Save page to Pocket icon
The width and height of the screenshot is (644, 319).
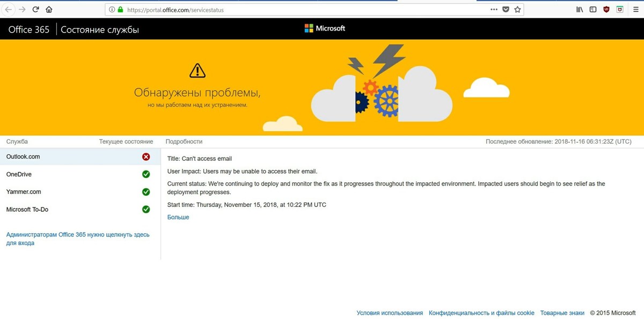tap(506, 9)
